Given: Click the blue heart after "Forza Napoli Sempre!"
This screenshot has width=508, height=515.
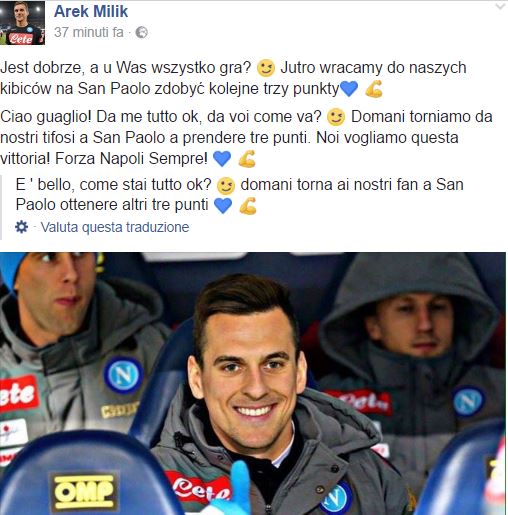Looking at the screenshot, I should coord(222,158).
